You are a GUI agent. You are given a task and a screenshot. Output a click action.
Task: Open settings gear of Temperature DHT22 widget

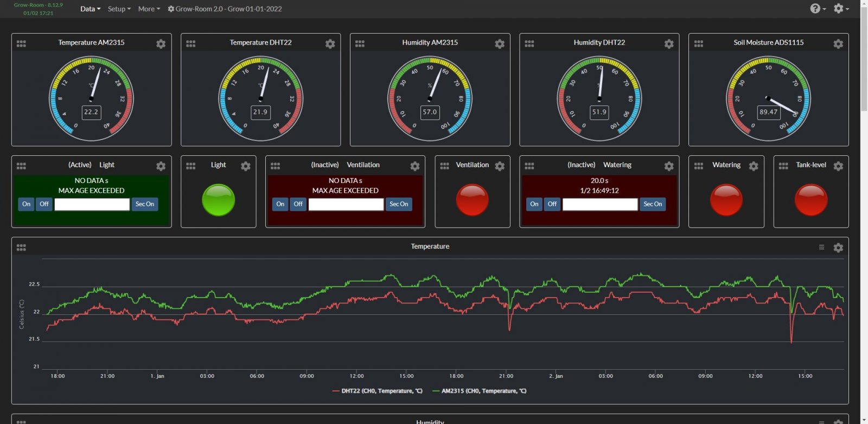point(330,44)
